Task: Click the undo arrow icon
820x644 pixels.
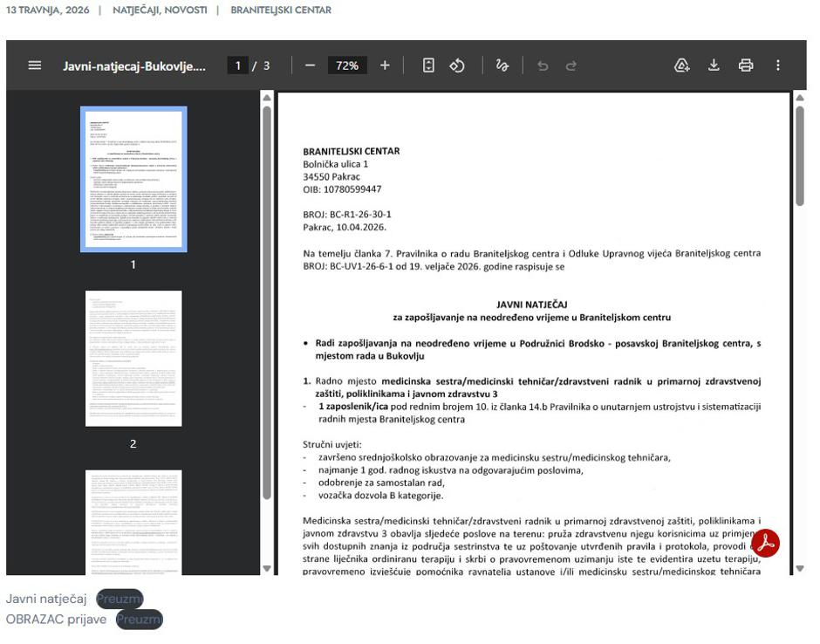Action: 543,65
